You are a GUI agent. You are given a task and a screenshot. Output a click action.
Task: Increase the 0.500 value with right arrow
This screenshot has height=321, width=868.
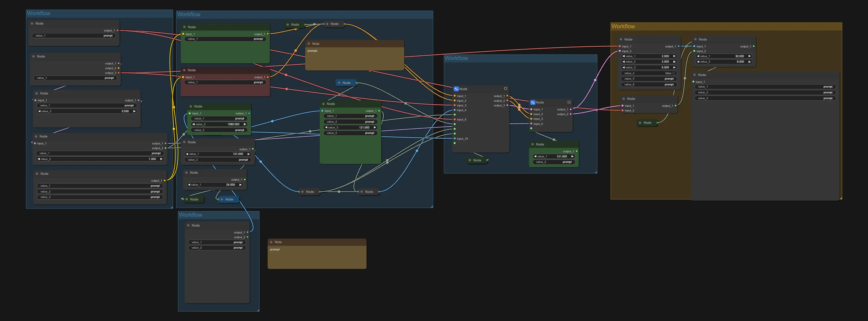(x=134, y=111)
